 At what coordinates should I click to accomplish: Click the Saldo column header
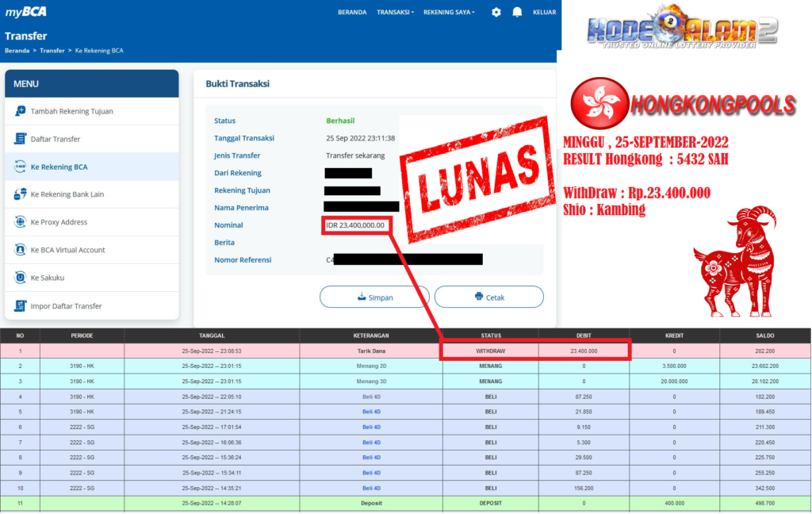(765, 336)
